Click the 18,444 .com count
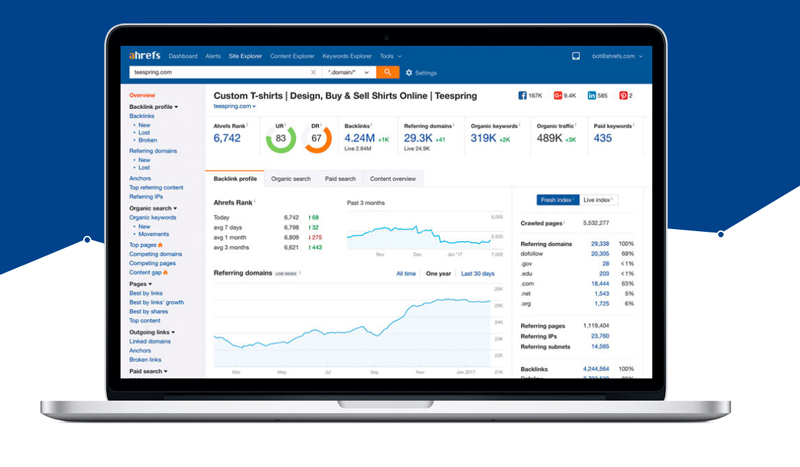800x467 pixels. (600, 284)
